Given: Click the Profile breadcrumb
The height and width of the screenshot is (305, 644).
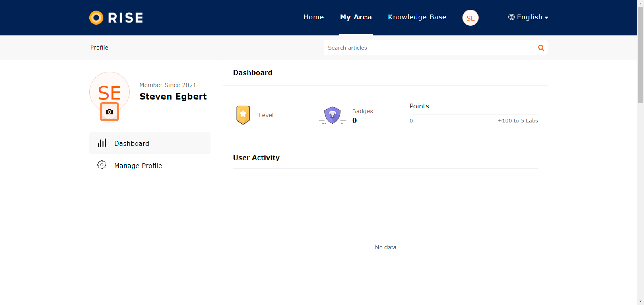Looking at the screenshot, I should (x=99, y=48).
